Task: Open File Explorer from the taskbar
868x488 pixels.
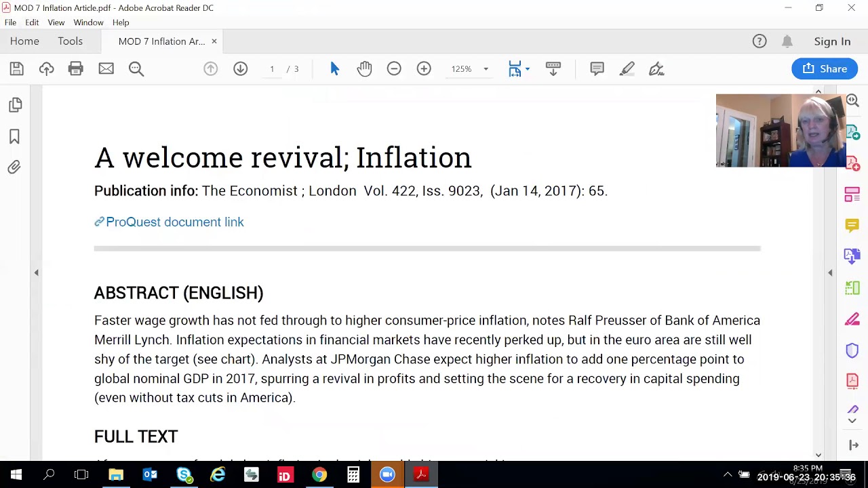Action: [x=116, y=474]
